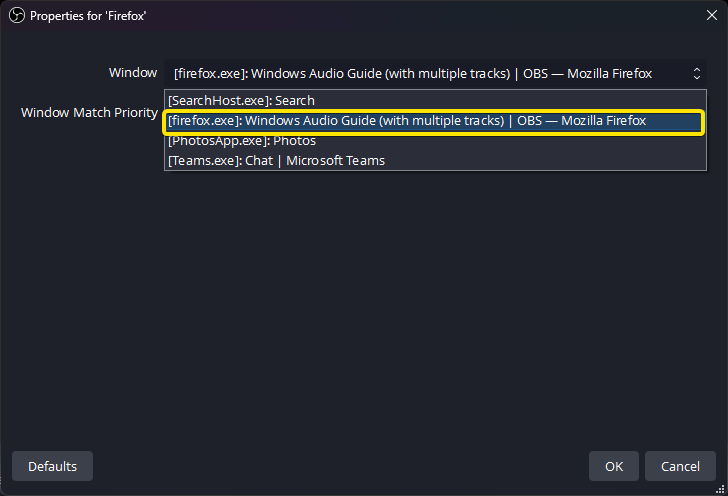Click the 'Mozilla Firefox' text in the Window field
The image size is (728, 496).
[x=606, y=73]
